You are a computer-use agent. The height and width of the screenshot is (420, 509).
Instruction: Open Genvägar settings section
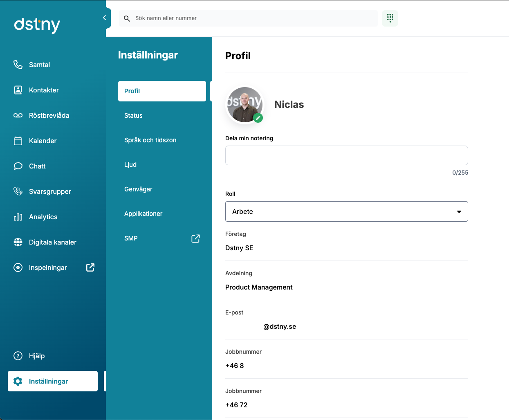coord(138,189)
